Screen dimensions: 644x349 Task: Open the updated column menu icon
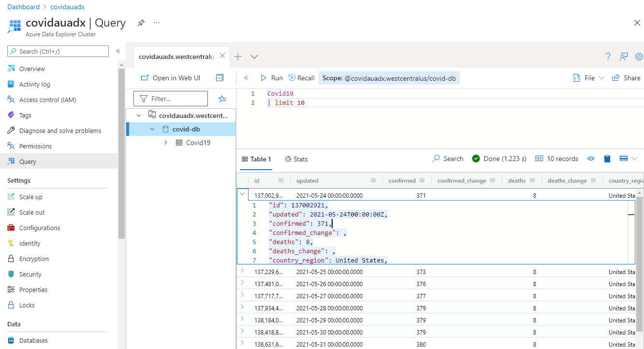coord(373,180)
